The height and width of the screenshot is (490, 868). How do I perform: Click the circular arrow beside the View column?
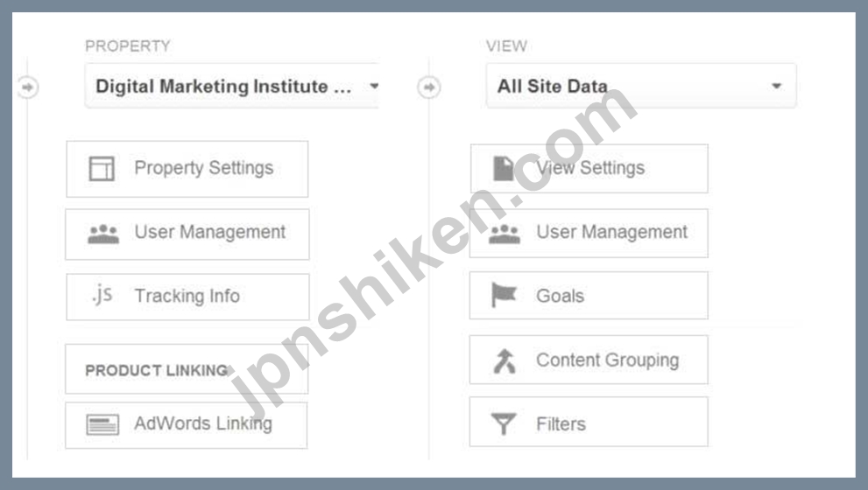pyautogui.click(x=429, y=87)
